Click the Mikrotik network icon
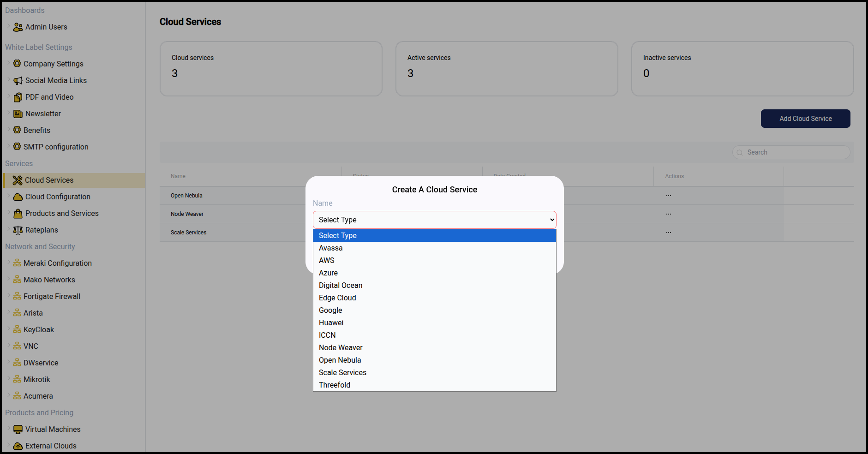This screenshot has width=868, height=454. 17,379
